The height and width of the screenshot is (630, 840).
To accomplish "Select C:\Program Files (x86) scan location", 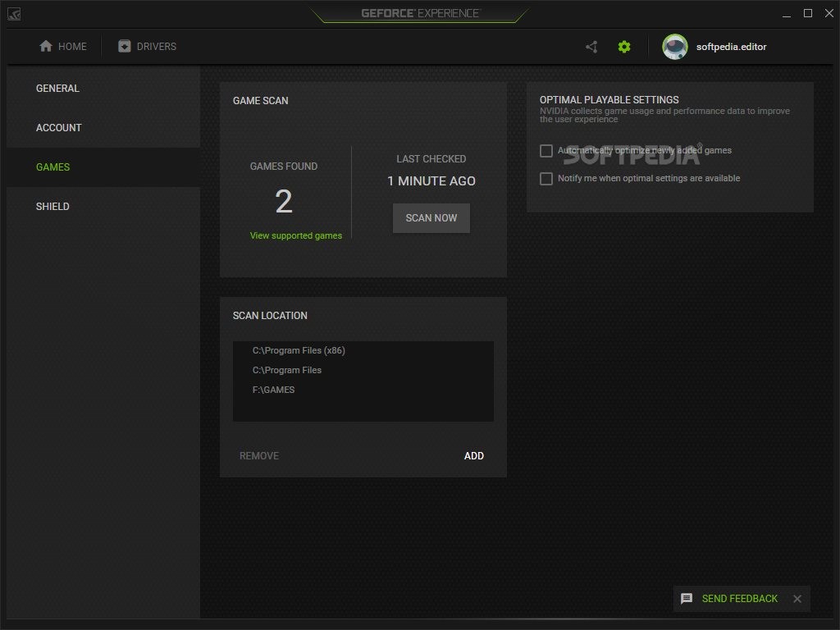I will point(363,350).
